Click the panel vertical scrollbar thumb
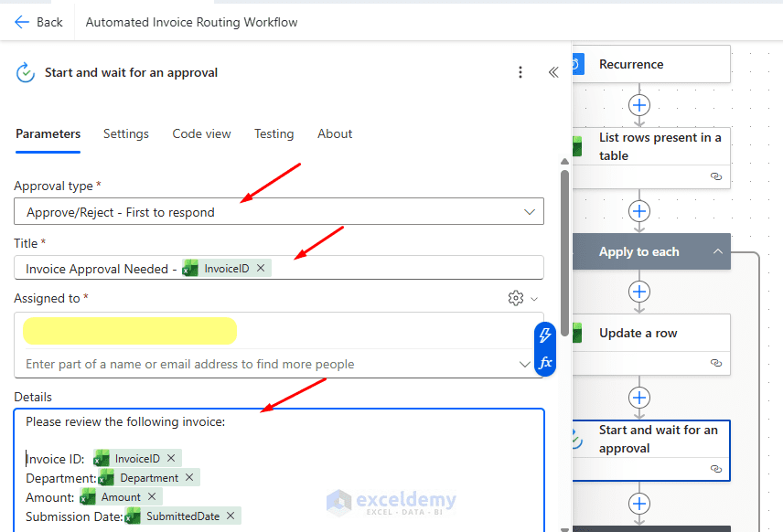The image size is (783, 532). (x=564, y=253)
